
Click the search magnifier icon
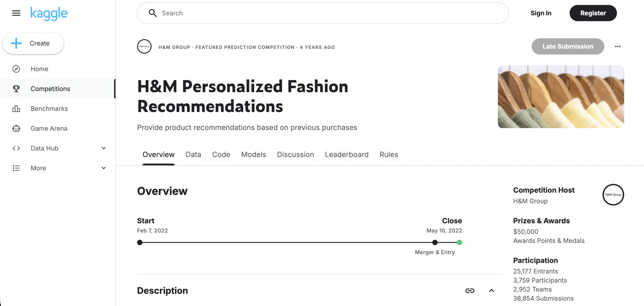(152, 13)
